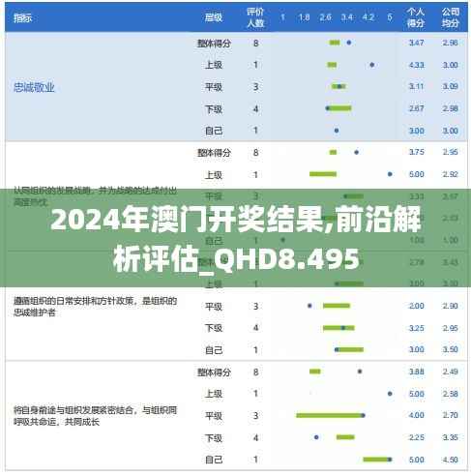The width and height of the screenshot is (471, 476).
Task: Click the 3.4 scale label in header
Action: point(347,17)
